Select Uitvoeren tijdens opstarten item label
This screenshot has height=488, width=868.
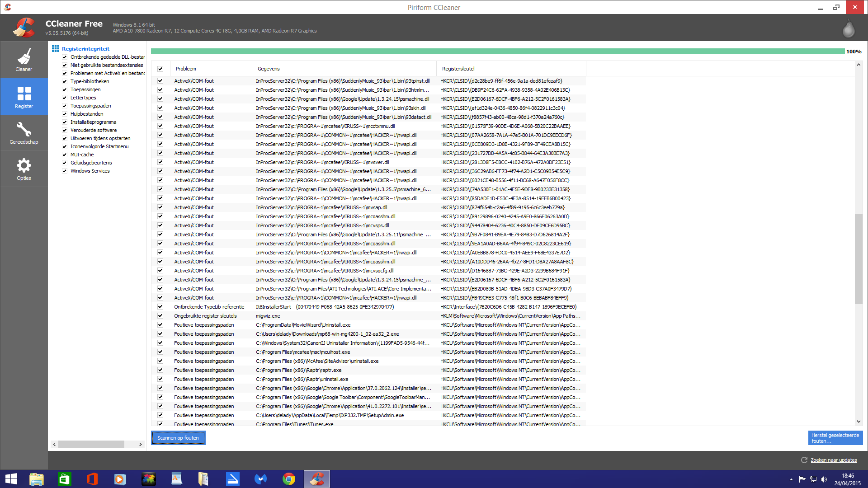[100, 138]
